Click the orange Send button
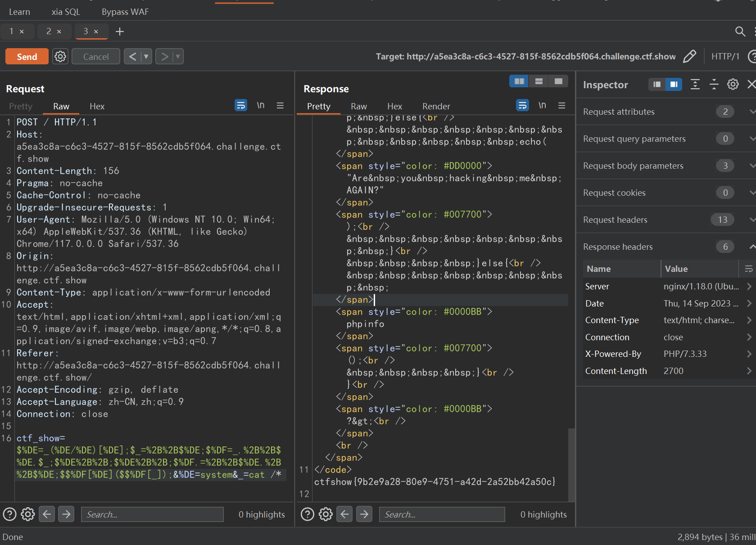756x545 pixels. click(27, 57)
